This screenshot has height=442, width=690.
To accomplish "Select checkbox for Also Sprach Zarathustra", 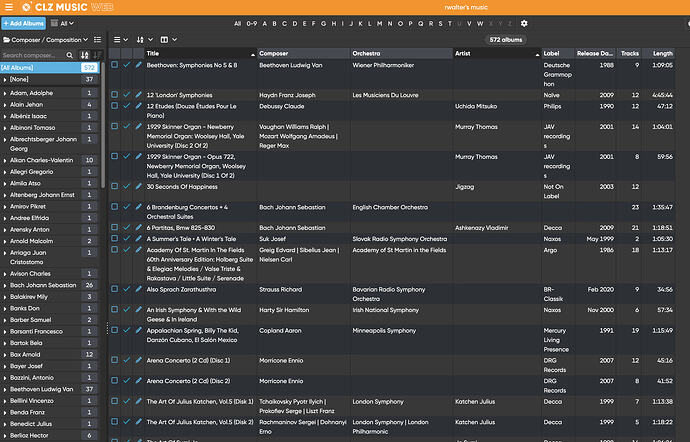I will [x=114, y=289].
